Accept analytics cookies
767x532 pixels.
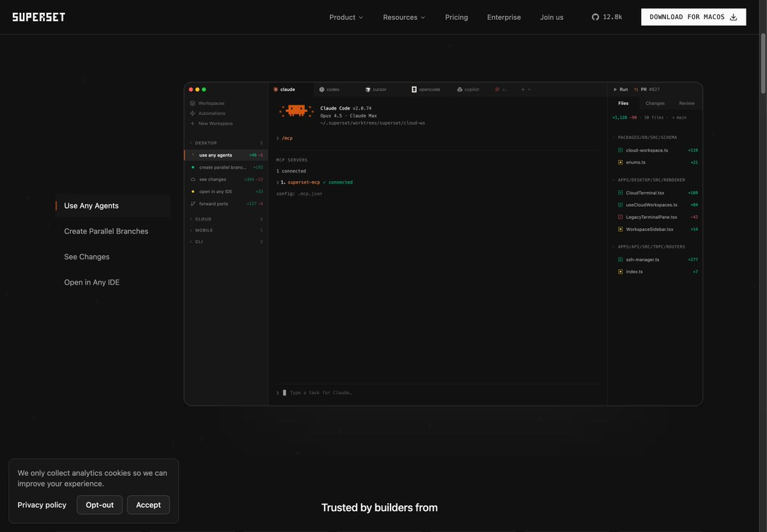148,505
